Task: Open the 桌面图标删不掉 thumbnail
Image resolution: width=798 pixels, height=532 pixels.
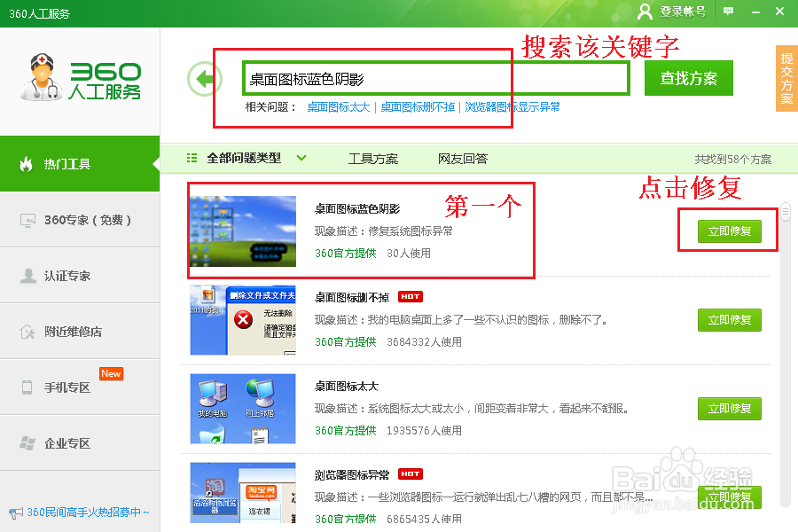Action: coord(243,320)
